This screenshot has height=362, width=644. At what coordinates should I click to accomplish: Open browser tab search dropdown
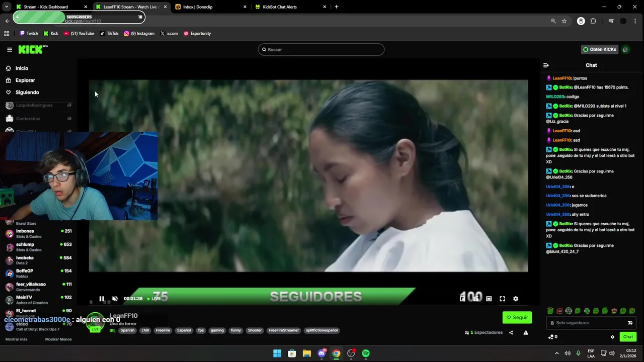(6, 7)
